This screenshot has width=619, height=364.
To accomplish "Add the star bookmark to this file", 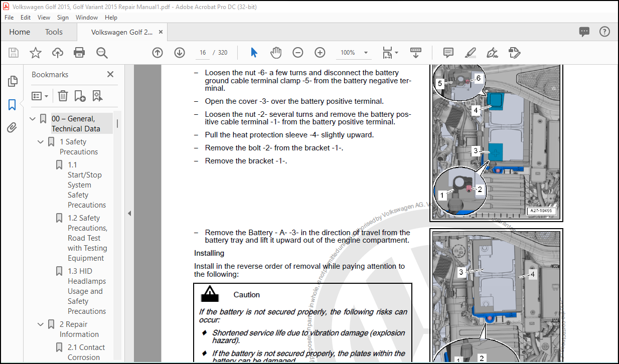I will (x=36, y=53).
